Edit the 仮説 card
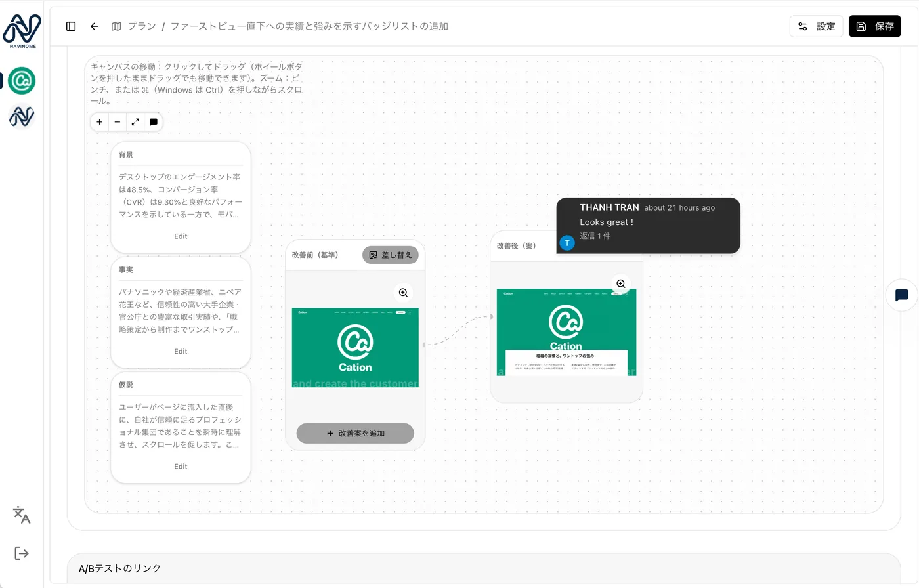Image resolution: width=919 pixels, height=588 pixels. [181, 467]
